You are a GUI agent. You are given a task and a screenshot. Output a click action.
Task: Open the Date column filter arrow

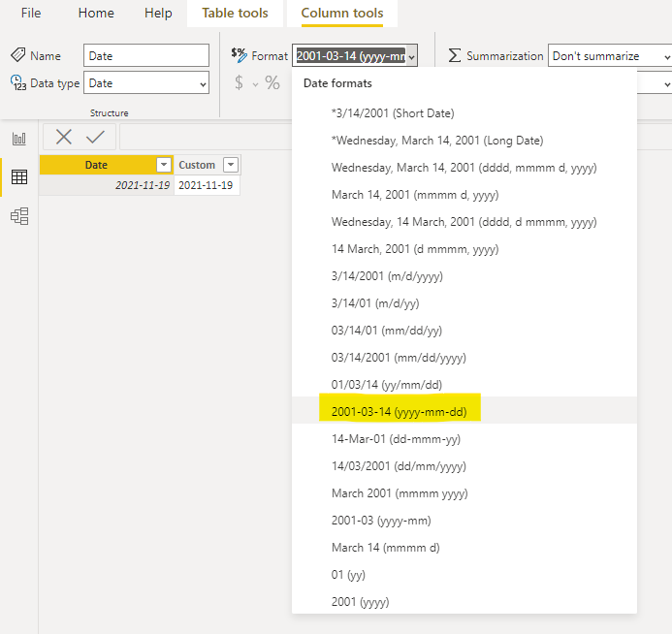[x=164, y=165]
